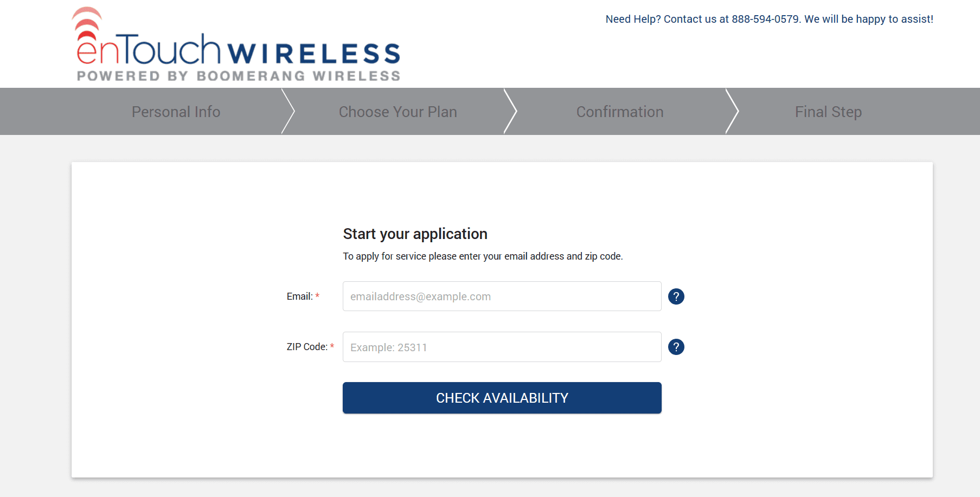Click the question mark beside the email input

[676, 296]
